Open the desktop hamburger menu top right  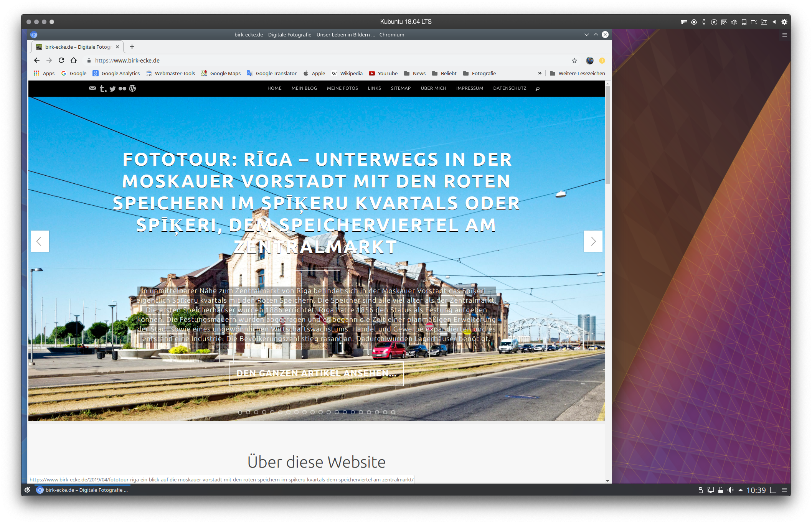coord(785,35)
